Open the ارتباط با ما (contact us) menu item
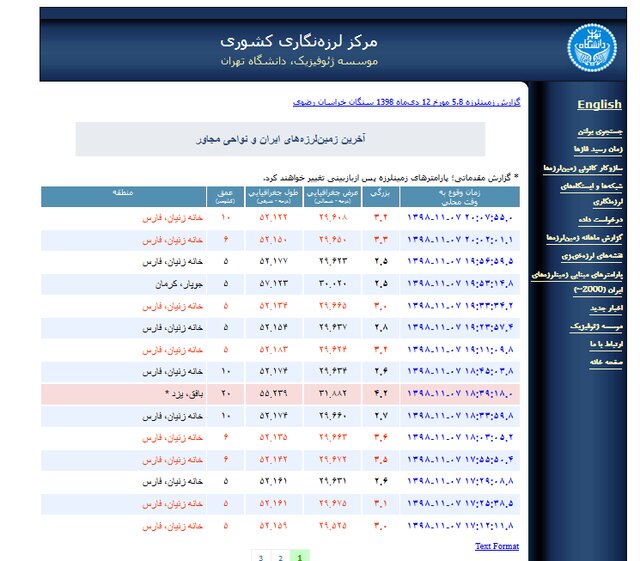Image resolution: width=640 pixels, height=561 pixels. 599,343
